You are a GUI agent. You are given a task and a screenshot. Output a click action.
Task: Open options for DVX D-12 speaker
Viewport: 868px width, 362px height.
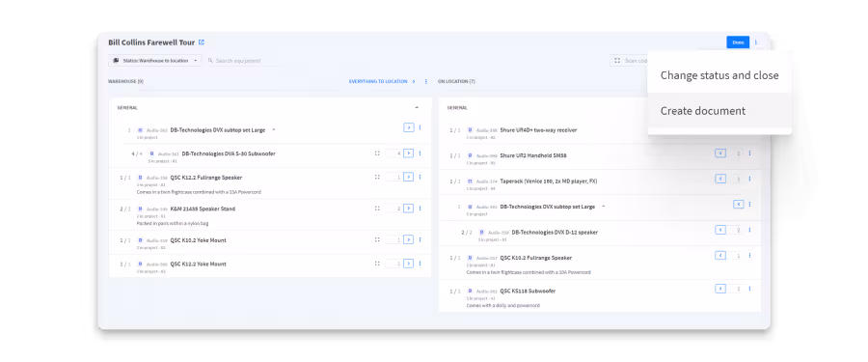pyautogui.click(x=750, y=230)
